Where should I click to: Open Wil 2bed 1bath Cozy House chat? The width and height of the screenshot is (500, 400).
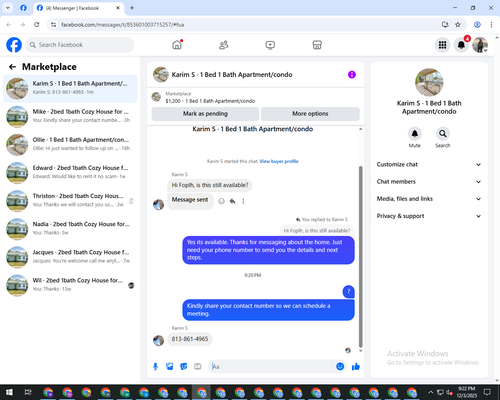70,286
